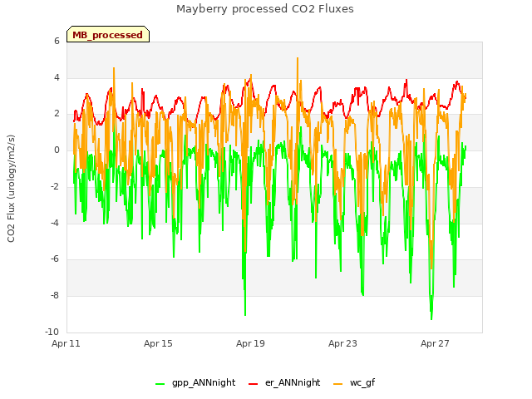Click the green gpp_ANNnight legend swatch
The height and width of the screenshot is (399, 532).
(x=160, y=384)
